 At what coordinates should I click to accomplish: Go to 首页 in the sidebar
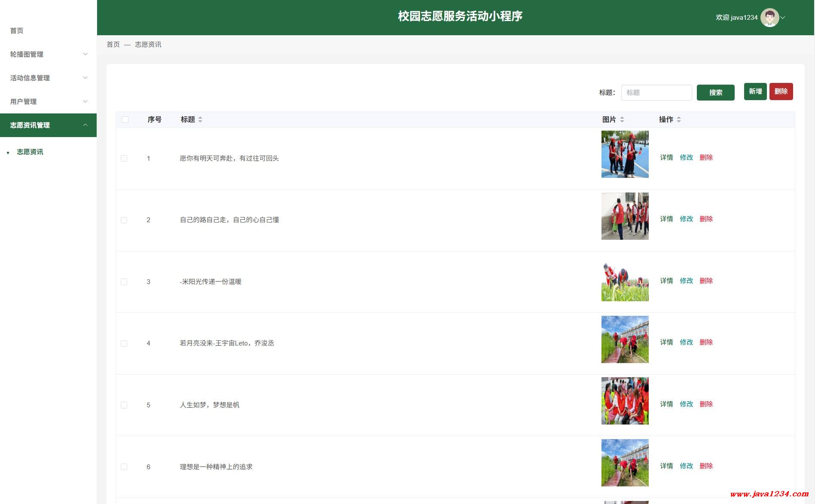click(17, 31)
